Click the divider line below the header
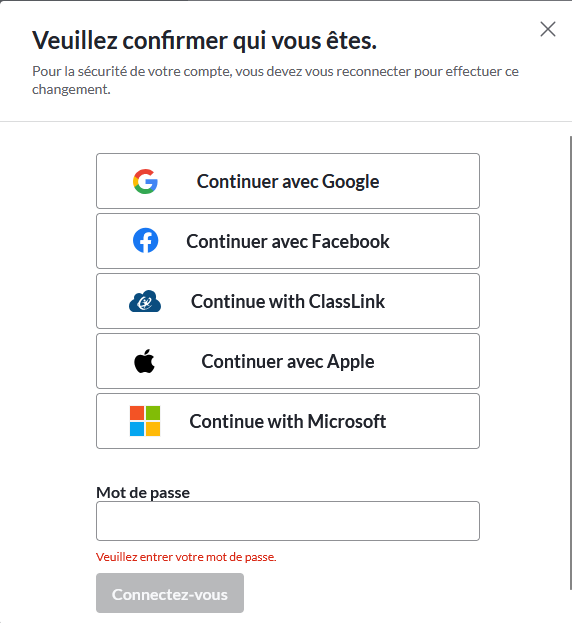 tap(286, 121)
